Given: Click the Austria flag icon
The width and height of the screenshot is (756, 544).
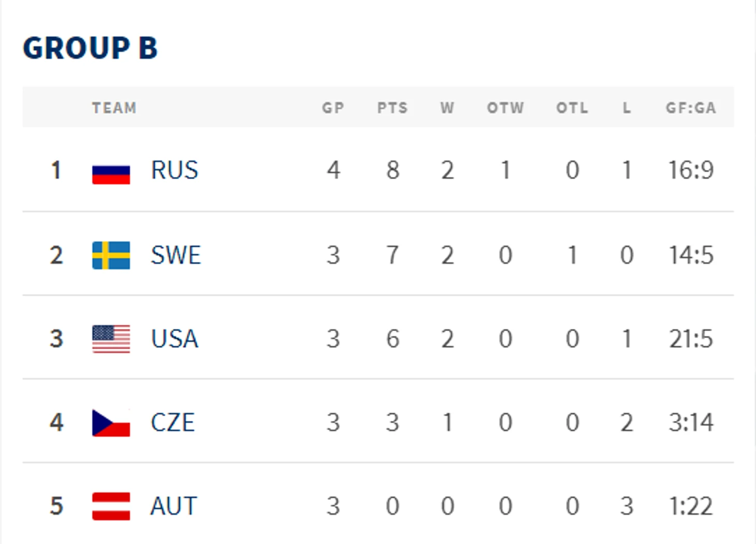Looking at the screenshot, I should [x=111, y=506].
